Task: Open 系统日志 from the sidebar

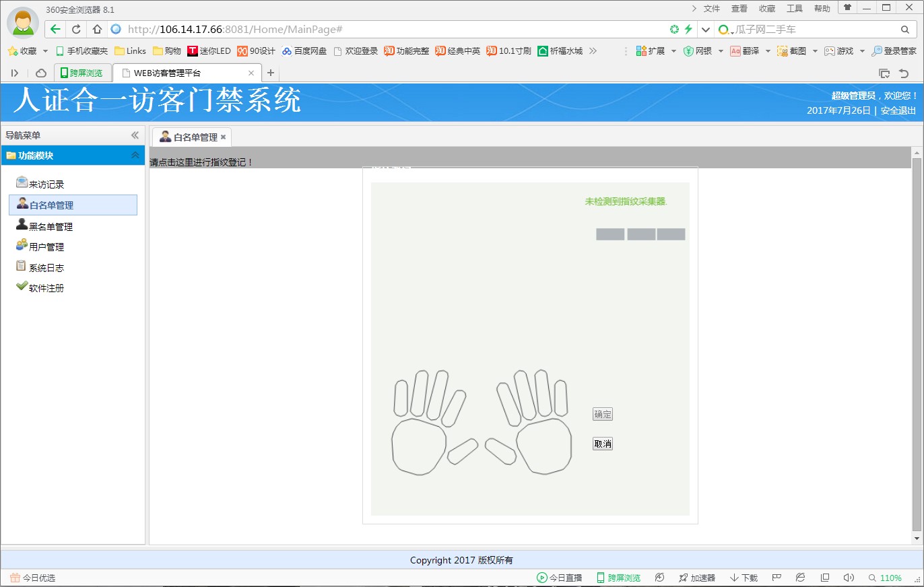Action: click(46, 268)
